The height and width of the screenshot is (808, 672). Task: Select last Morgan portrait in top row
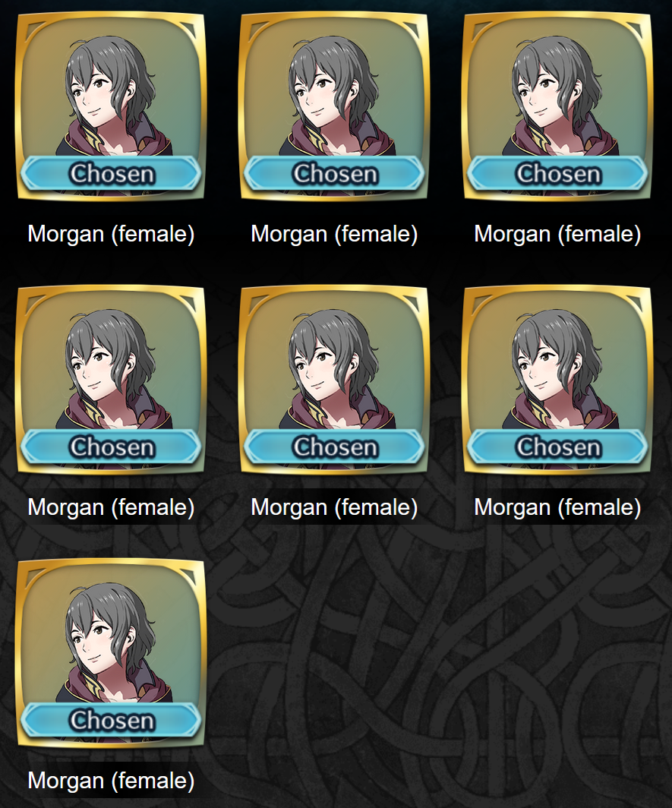click(x=557, y=106)
